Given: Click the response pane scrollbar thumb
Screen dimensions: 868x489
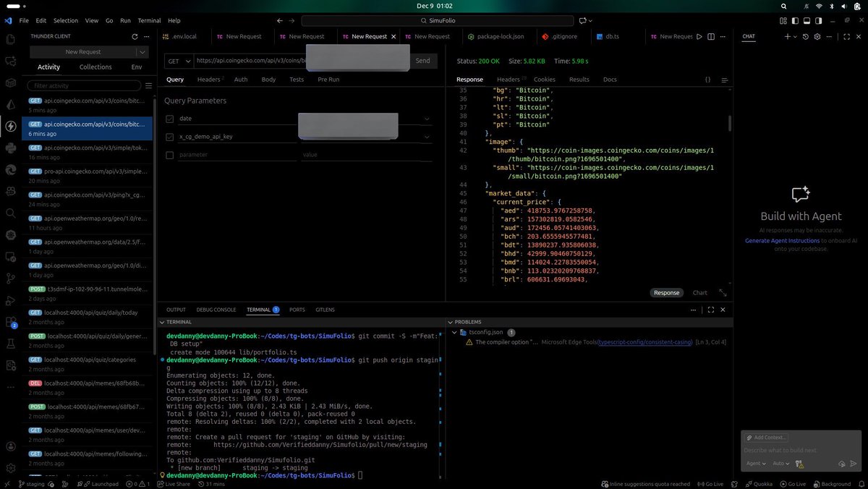Looking at the screenshot, I should [x=729, y=123].
